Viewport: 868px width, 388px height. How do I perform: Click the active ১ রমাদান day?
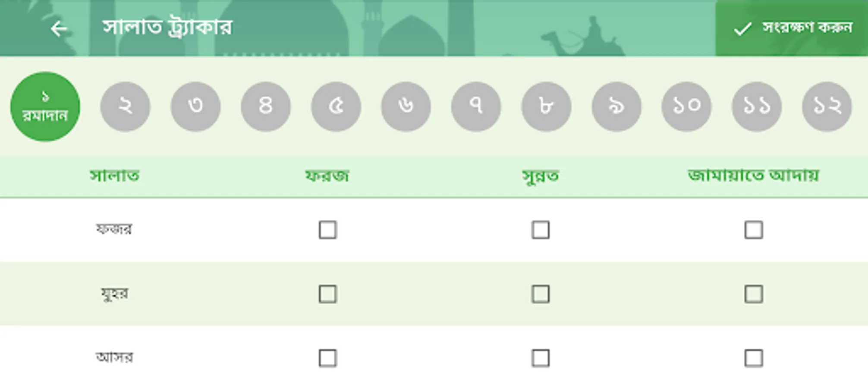point(44,106)
